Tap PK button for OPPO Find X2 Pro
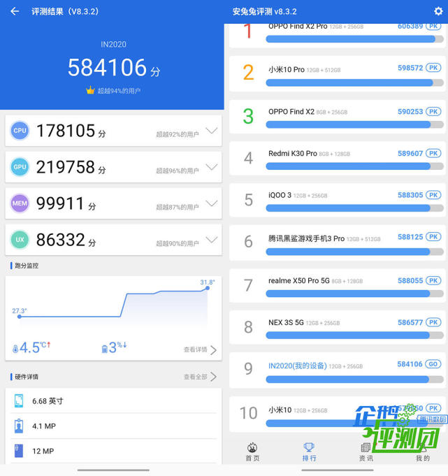The width and height of the screenshot is (448, 476). [433, 26]
